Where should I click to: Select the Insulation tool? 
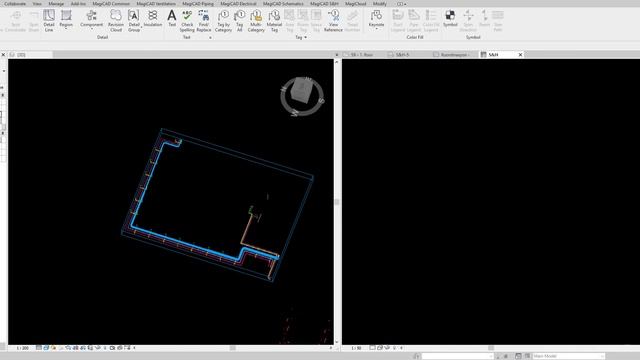click(153, 19)
